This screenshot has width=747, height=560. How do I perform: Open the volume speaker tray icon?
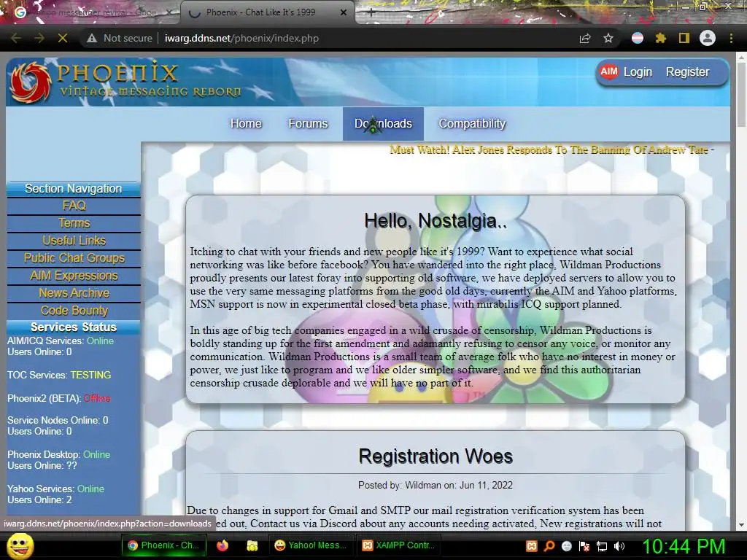619,546
